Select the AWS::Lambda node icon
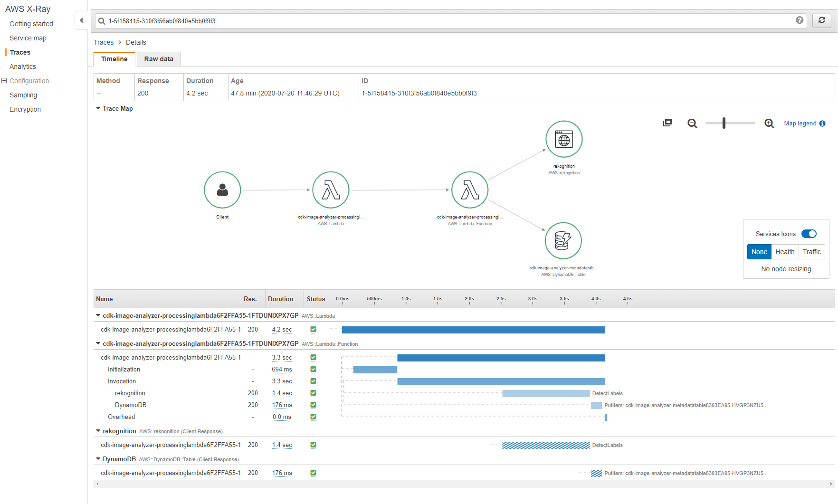Viewport: 838px width, 504px height. click(x=331, y=190)
